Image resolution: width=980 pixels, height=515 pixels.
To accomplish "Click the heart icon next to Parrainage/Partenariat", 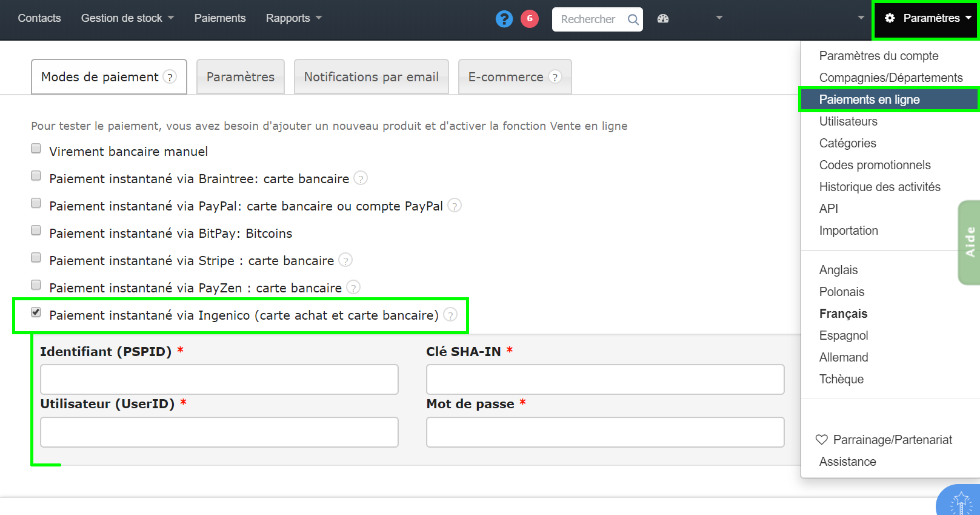I will [822, 440].
